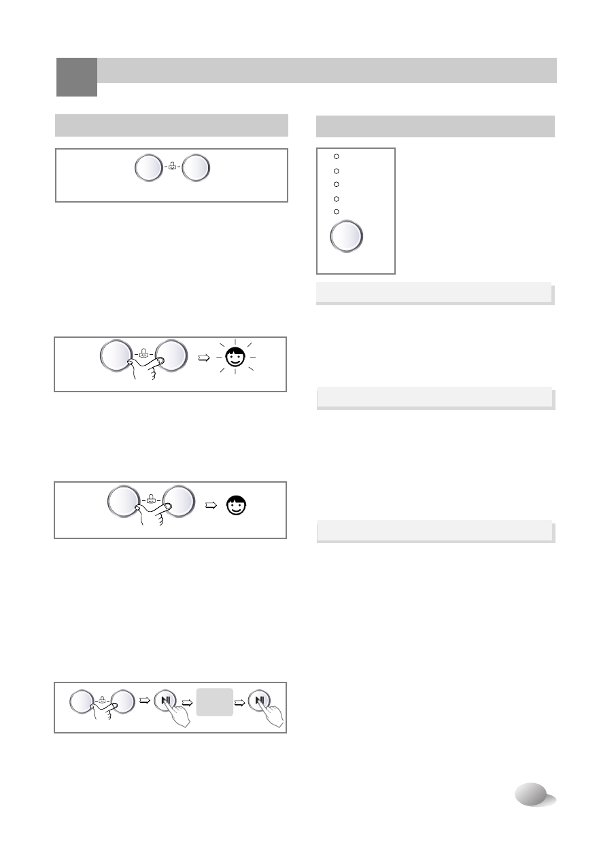Click the lock icon beside the glowing smiley
Image resolution: width=616 pixels, height=847 pixels.
tap(144, 354)
